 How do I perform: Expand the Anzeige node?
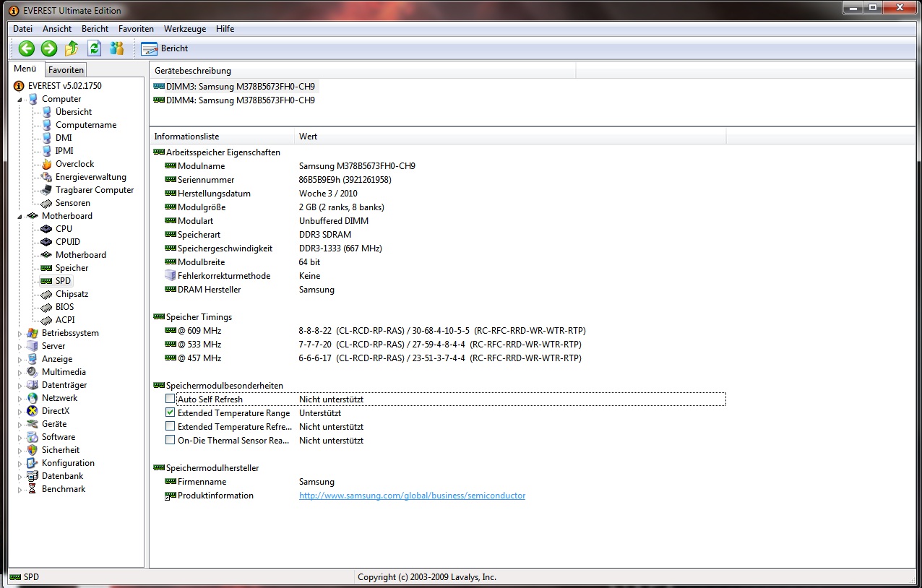[20, 359]
